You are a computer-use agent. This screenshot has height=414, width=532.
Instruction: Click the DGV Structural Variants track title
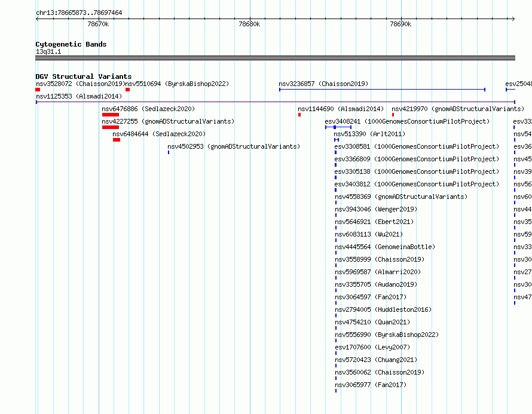click(x=84, y=76)
